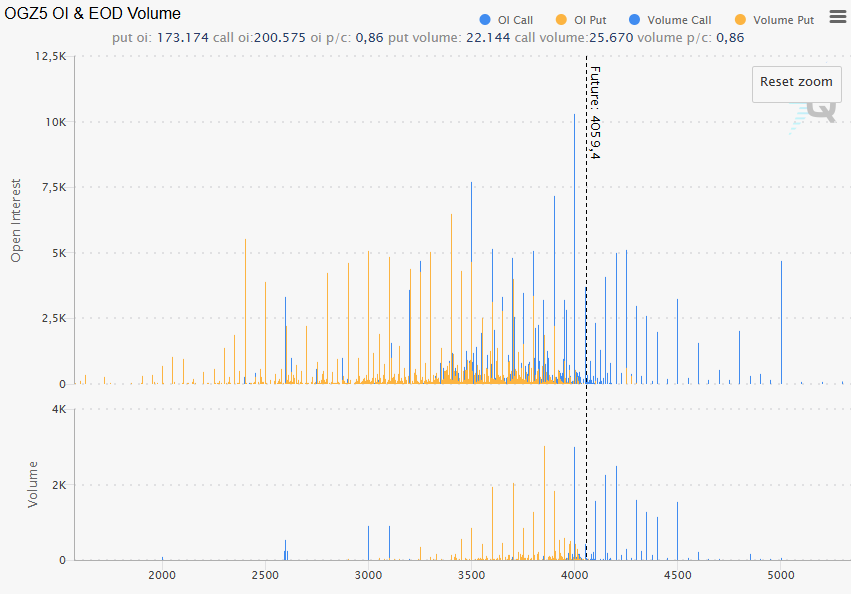
Task: Click the blue Volume Call legend dot
Action: 634,20
